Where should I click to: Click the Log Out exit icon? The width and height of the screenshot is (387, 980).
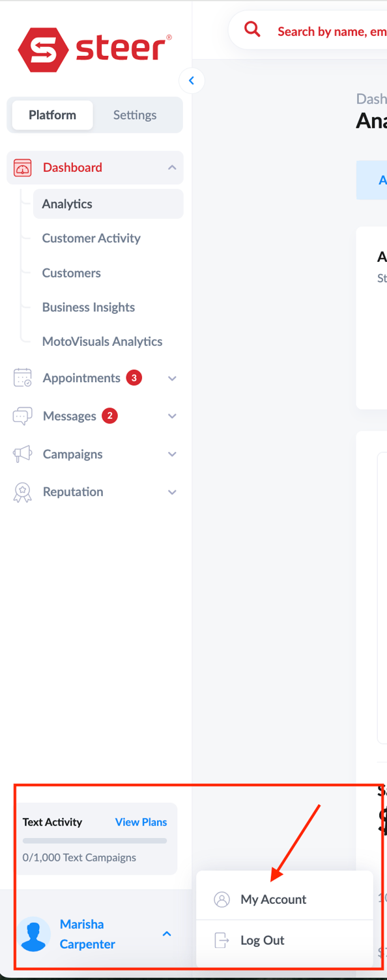[x=222, y=940]
